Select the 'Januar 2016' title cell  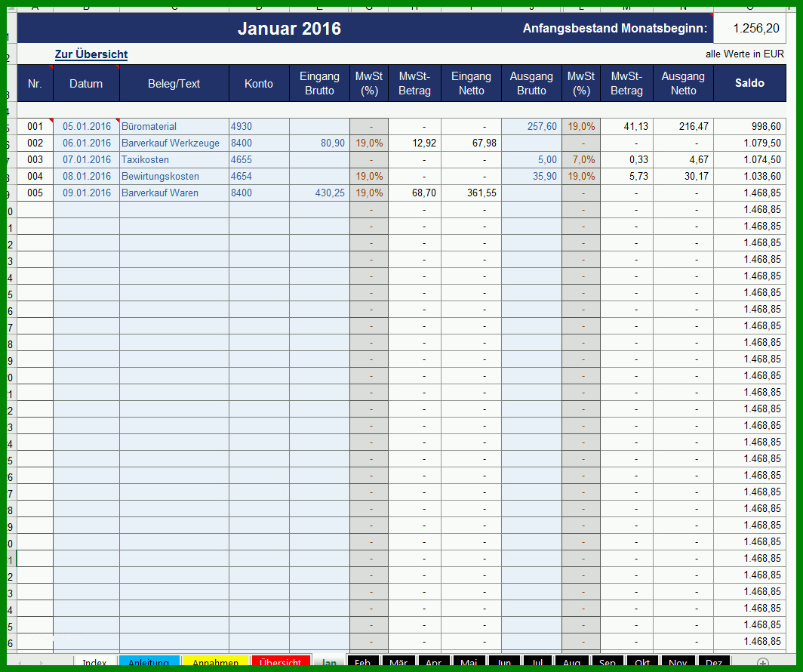[x=289, y=28]
